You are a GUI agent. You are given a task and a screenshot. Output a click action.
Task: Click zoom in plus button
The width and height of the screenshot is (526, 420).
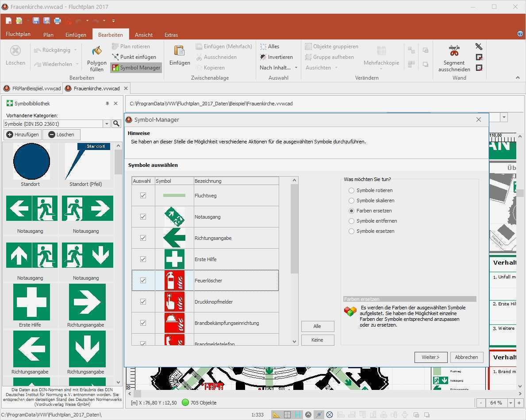click(519, 403)
